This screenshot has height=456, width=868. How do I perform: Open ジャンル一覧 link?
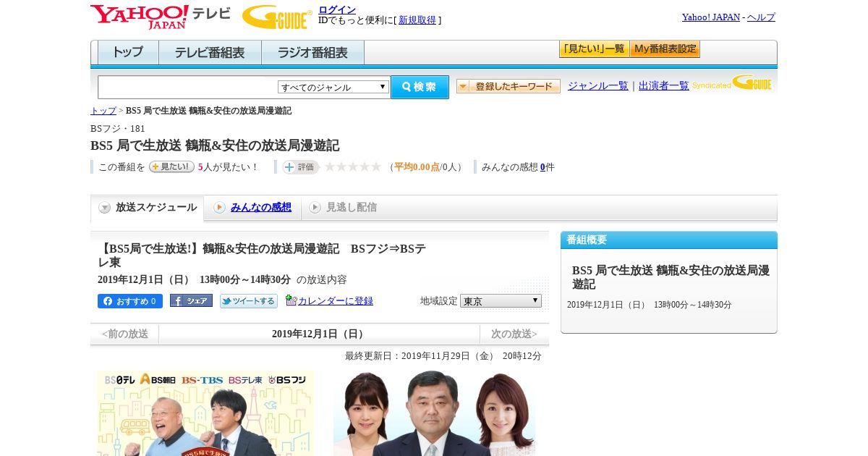click(x=598, y=86)
